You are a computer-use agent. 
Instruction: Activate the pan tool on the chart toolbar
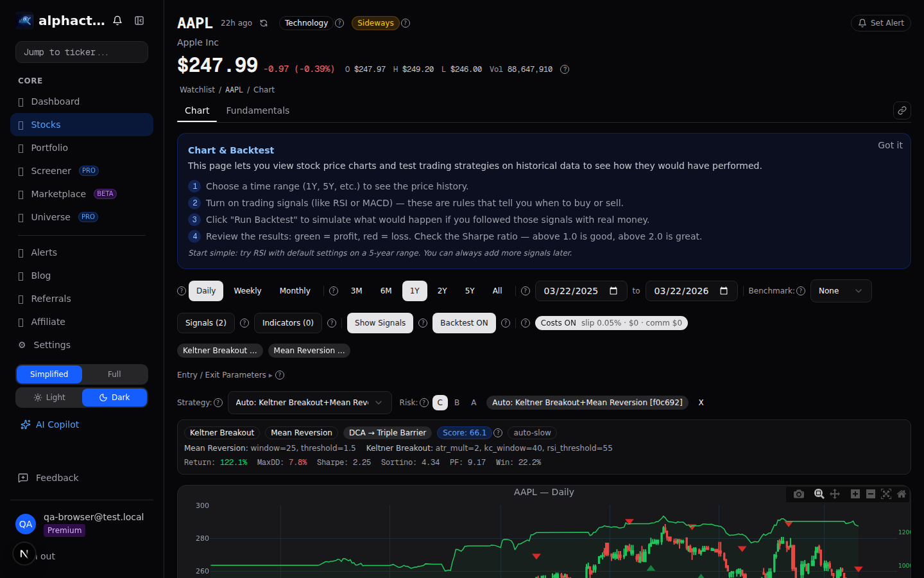(835, 494)
